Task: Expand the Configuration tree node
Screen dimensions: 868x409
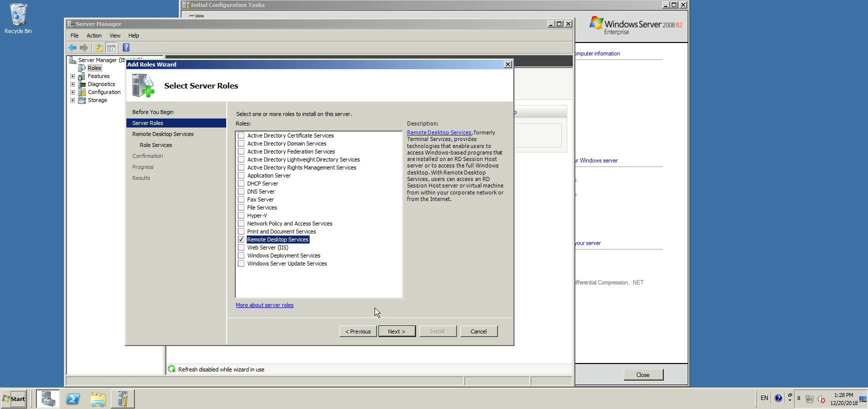Action: tap(72, 92)
